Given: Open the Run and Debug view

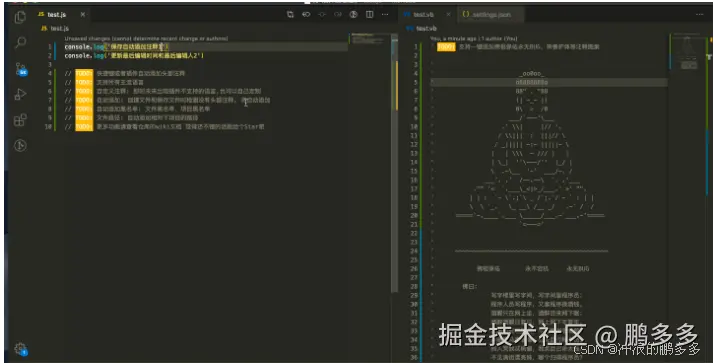Looking at the screenshot, I should pyautogui.click(x=20, y=94).
